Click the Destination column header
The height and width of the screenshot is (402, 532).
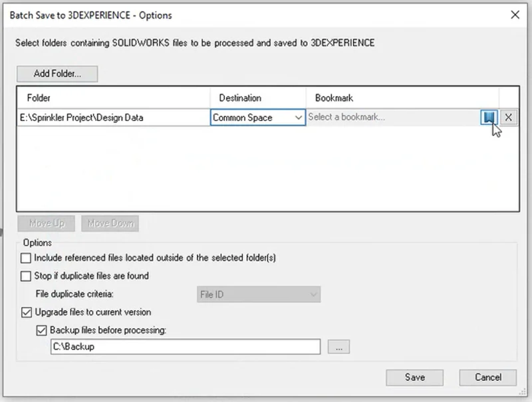[x=258, y=98]
